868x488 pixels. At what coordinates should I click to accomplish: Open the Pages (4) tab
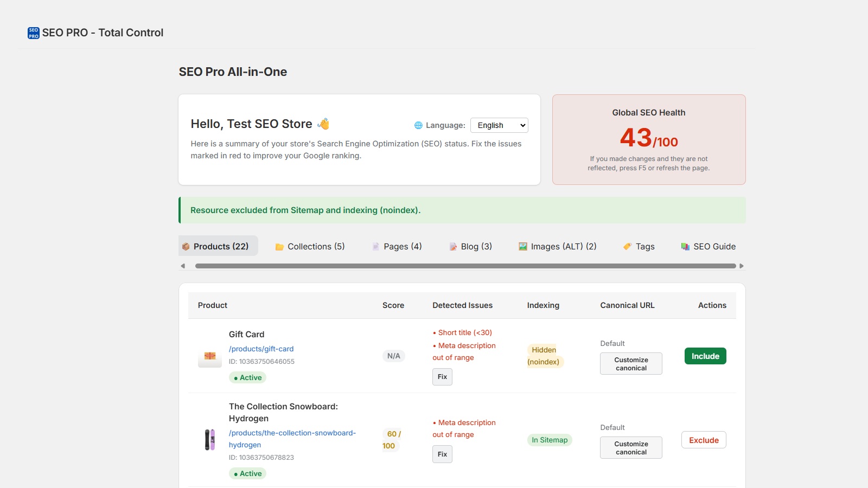click(x=397, y=246)
